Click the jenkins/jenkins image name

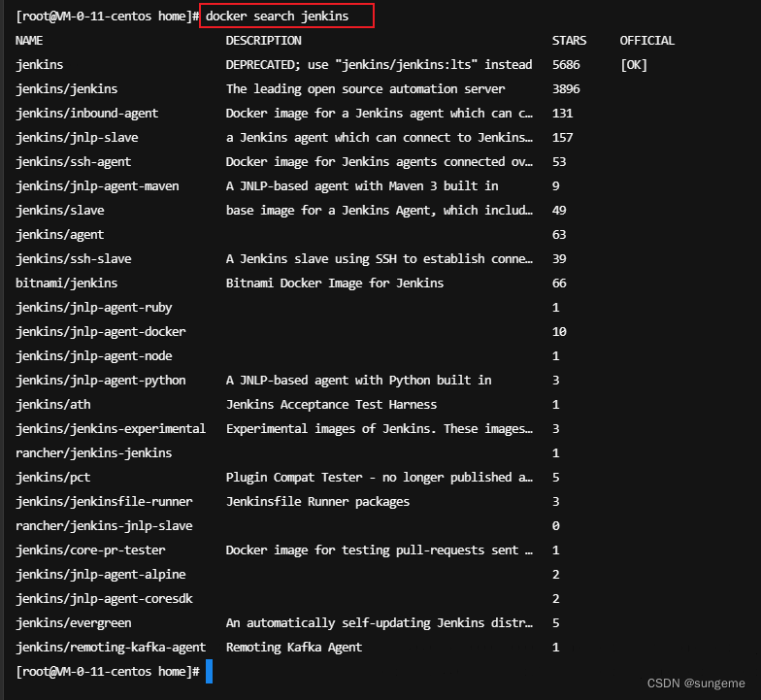[67, 89]
